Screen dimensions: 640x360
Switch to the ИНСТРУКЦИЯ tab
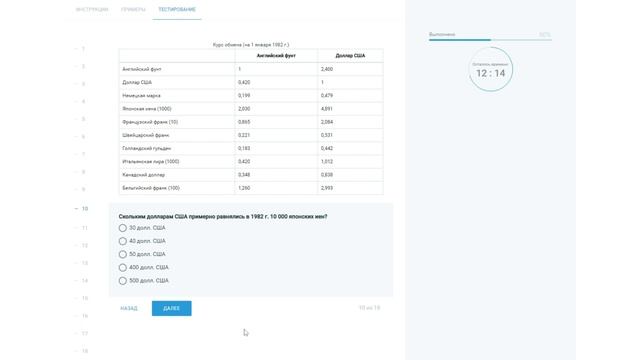click(92, 9)
